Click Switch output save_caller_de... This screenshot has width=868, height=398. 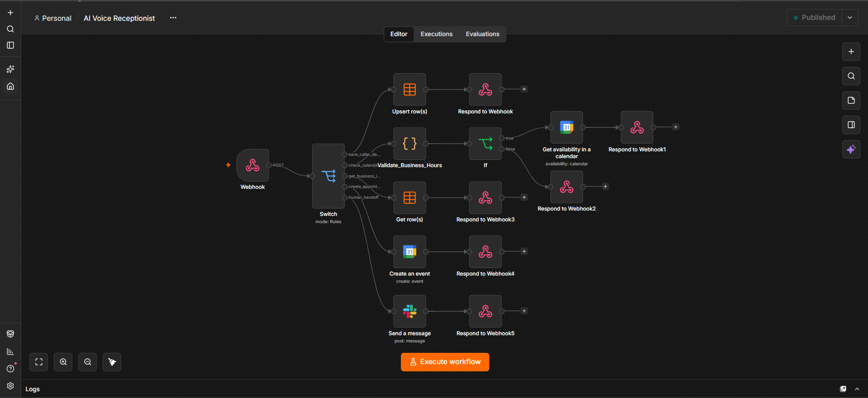pyautogui.click(x=345, y=155)
